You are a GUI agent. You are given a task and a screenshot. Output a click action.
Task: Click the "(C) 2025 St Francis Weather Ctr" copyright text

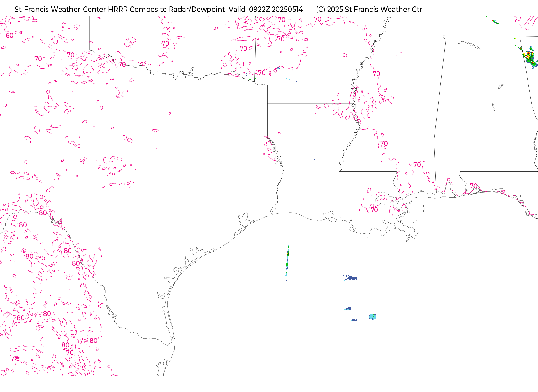pyautogui.click(x=369, y=10)
